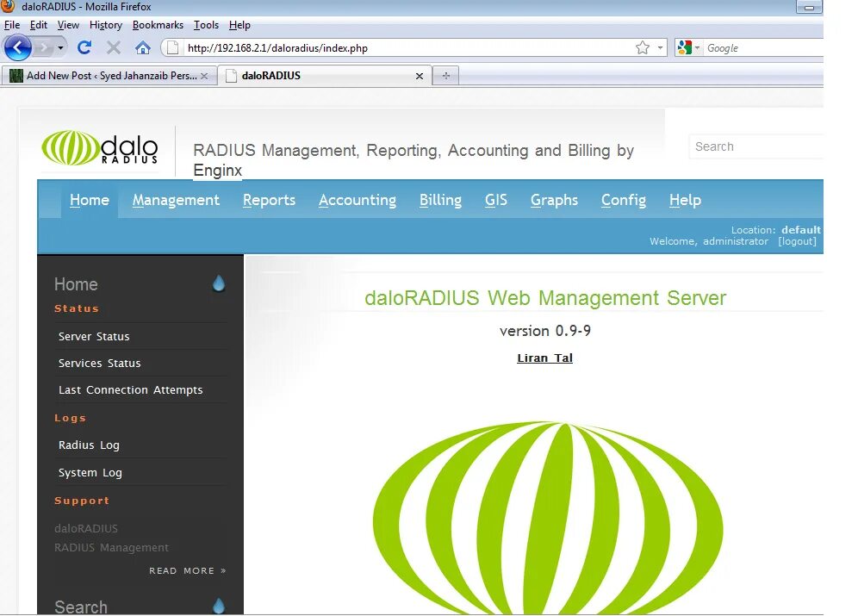
Task: Click the Status section heading in sidebar
Action: coord(77,308)
